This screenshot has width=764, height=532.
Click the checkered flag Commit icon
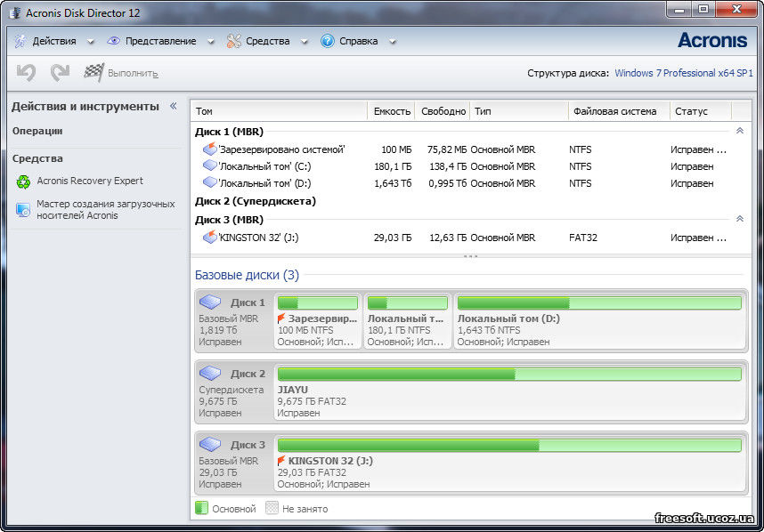[x=93, y=73]
